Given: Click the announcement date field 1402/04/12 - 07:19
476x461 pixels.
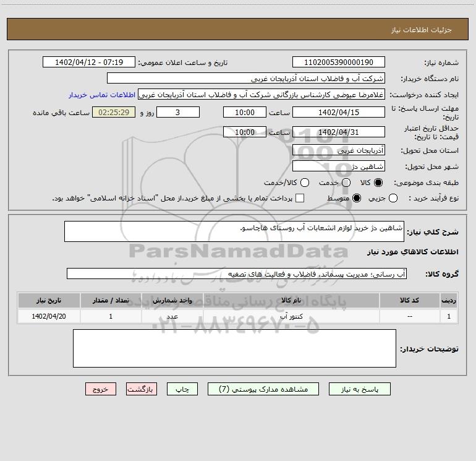Looking at the screenshot, I should (x=89, y=62).
